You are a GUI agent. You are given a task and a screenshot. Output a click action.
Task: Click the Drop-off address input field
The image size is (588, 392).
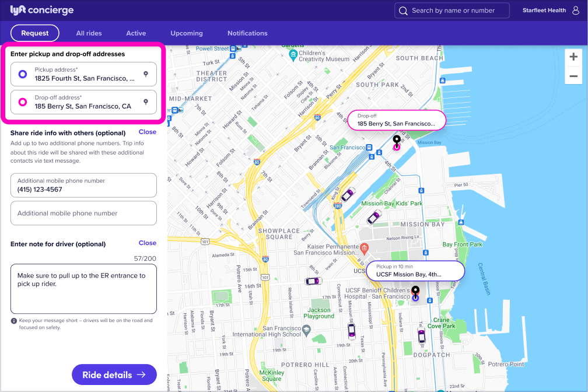pyautogui.click(x=83, y=102)
